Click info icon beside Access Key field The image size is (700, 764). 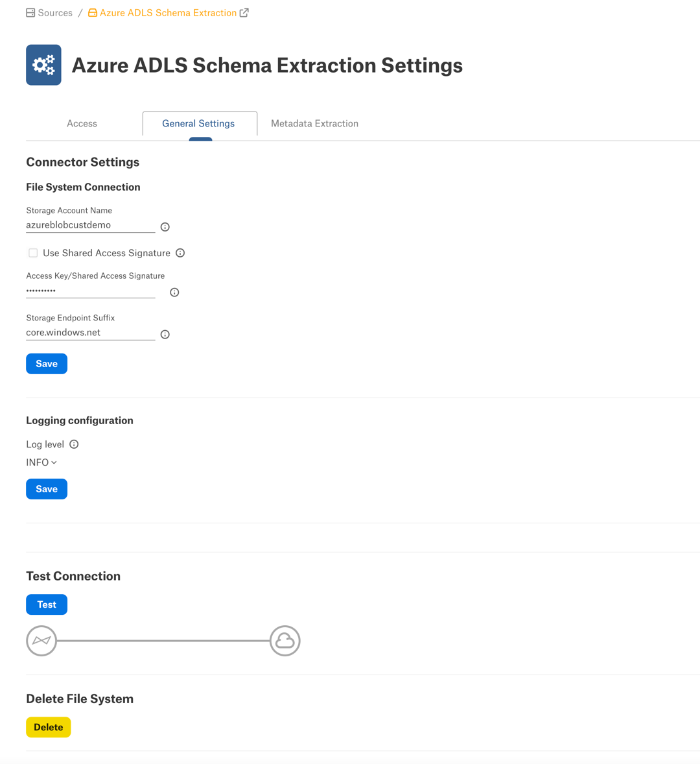174,292
